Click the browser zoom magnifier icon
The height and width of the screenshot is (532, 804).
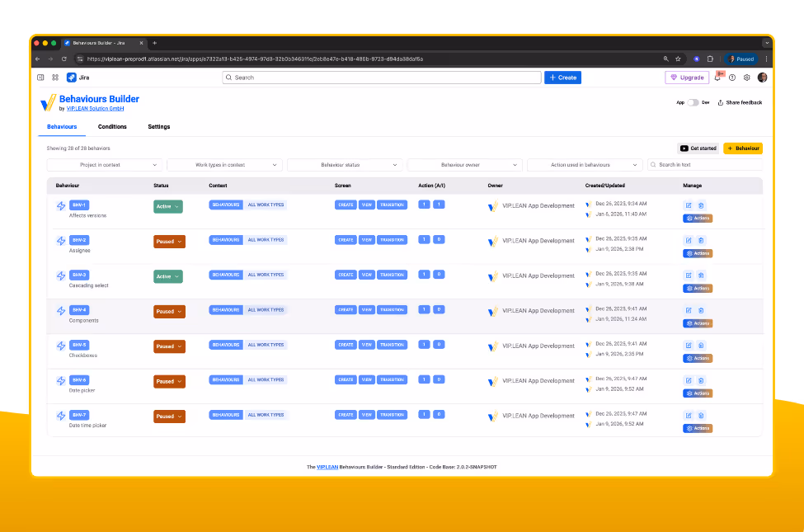665,59
